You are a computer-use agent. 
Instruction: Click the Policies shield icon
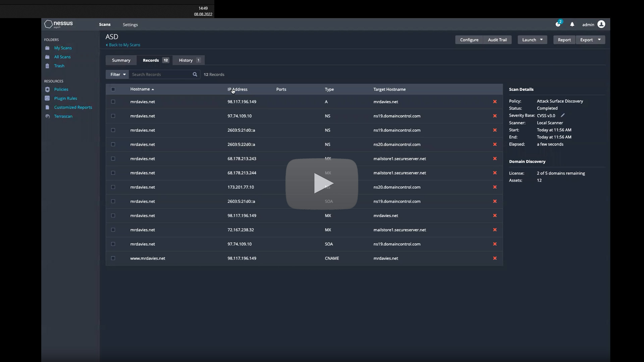point(47,89)
